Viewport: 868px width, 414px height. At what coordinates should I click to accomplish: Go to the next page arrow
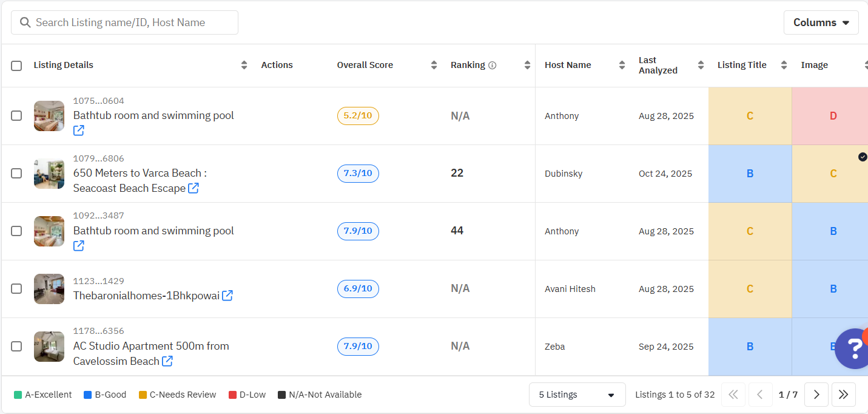pyautogui.click(x=816, y=395)
